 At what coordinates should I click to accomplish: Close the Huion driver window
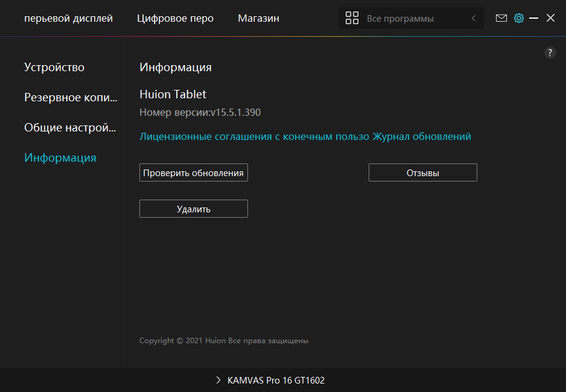(x=550, y=18)
